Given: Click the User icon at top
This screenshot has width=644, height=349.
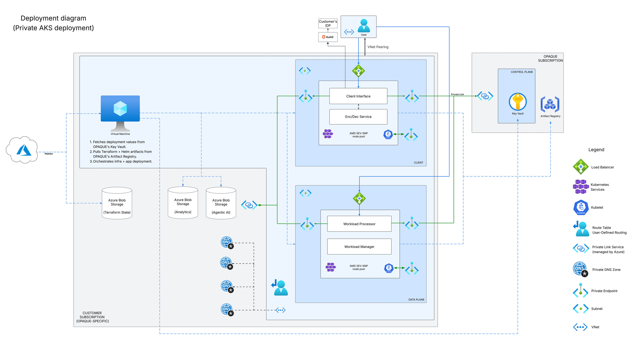Looking at the screenshot, I should [x=364, y=26].
